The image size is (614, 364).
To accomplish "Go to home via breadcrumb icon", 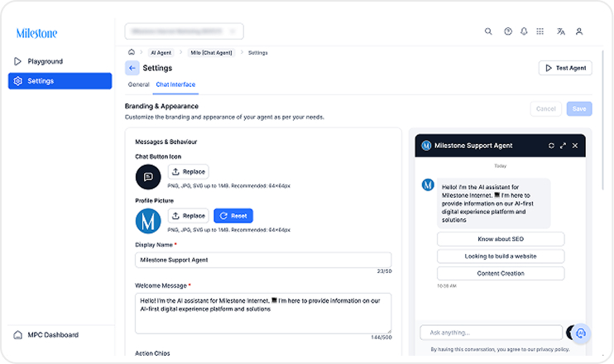I will pyautogui.click(x=132, y=52).
